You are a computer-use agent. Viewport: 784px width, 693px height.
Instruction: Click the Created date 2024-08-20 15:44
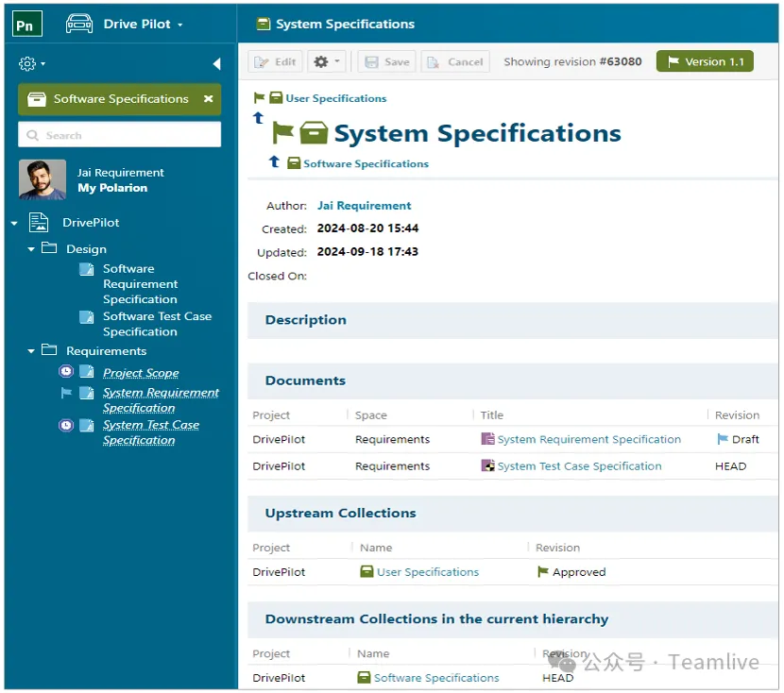click(367, 228)
